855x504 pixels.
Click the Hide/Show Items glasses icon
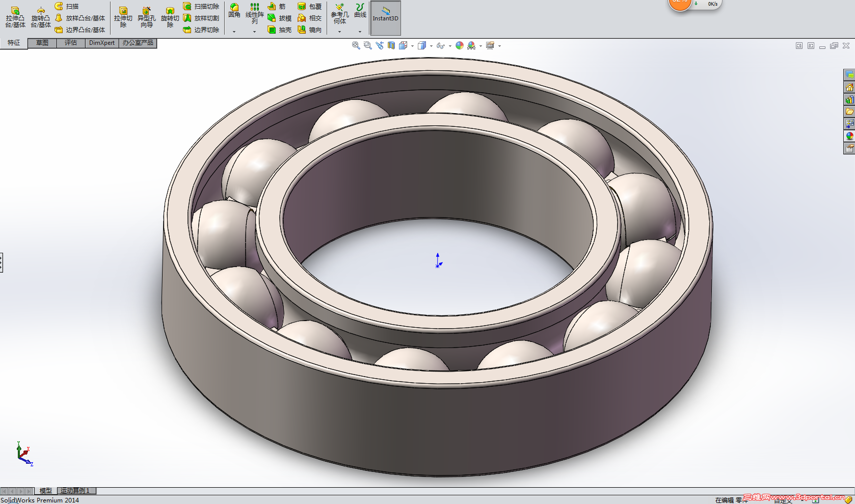click(x=441, y=45)
